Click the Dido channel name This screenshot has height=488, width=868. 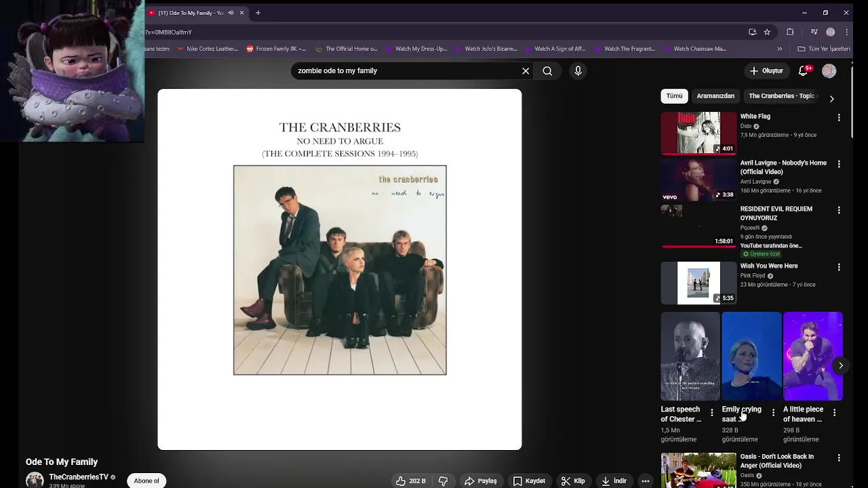pos(746,126)
